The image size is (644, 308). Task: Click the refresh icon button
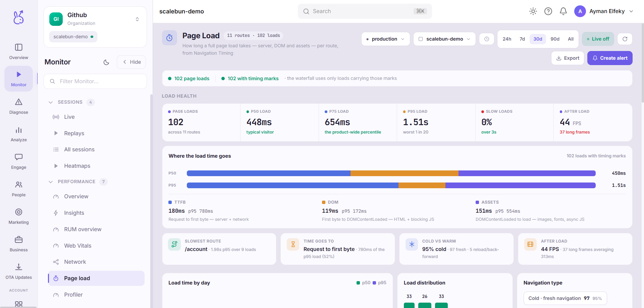click(625, 39)
